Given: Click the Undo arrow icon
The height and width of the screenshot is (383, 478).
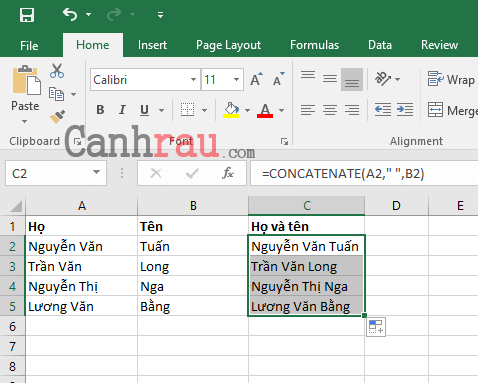Looking at the screenshot, I should [x=70, y=15].
